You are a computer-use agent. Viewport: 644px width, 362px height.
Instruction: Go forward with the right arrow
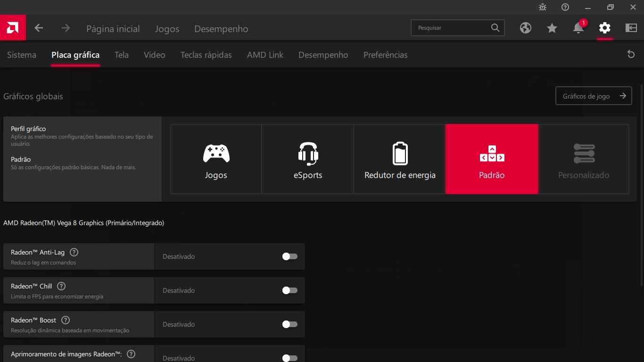[66, 28]
